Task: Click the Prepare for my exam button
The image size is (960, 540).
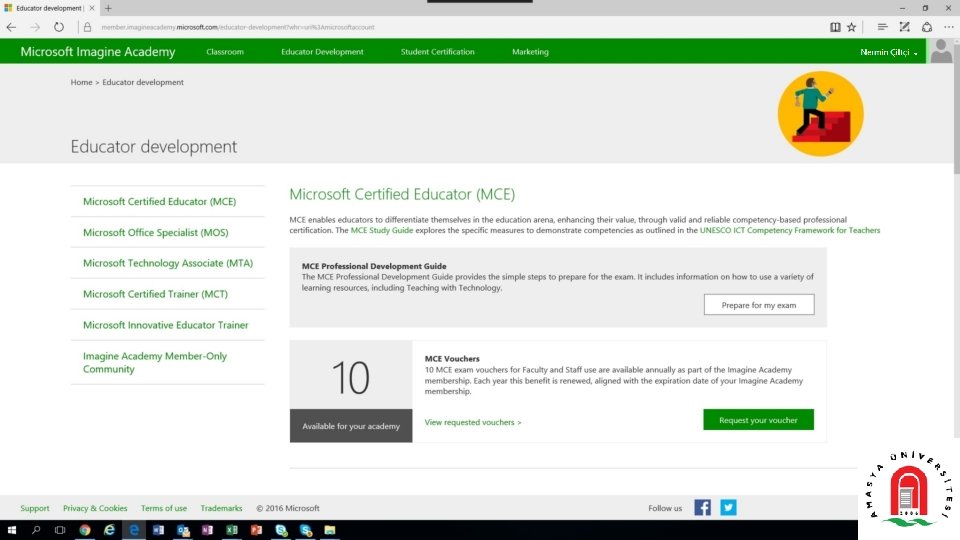Action: pyautogui.click(x=759, y=305)
